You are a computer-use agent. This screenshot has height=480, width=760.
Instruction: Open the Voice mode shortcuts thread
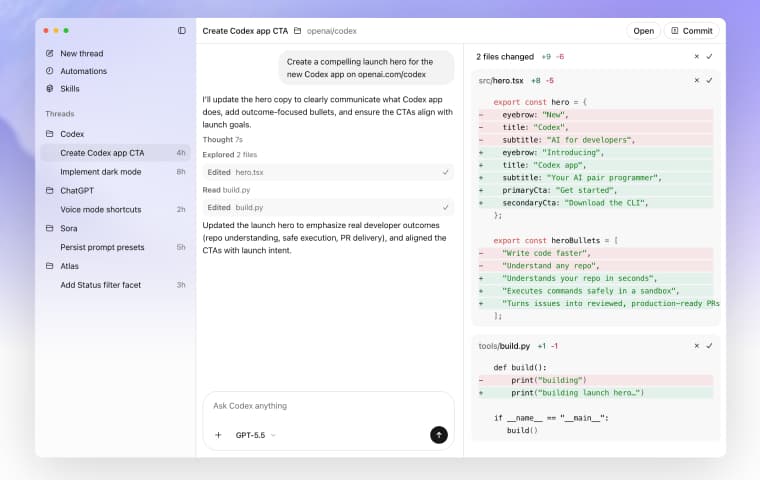point(116,209)
